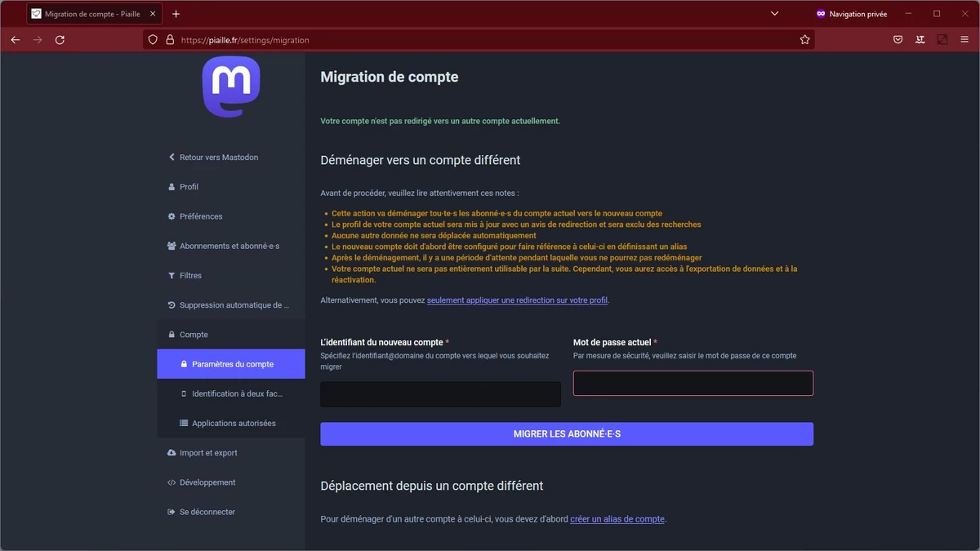Reload the page with the refresh icon
The height and width of the screenshot is (551, 980).
[x=60, y=39]
